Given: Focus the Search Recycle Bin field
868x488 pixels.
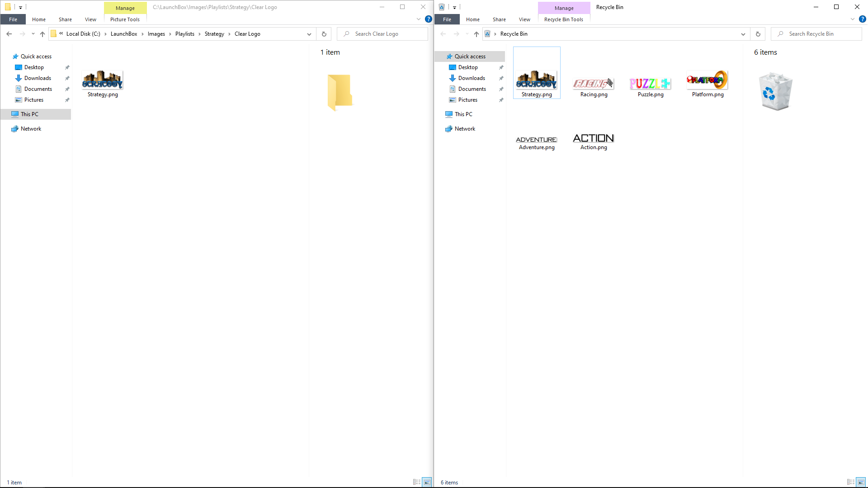Looking at the screenshot, I should 816,34.
